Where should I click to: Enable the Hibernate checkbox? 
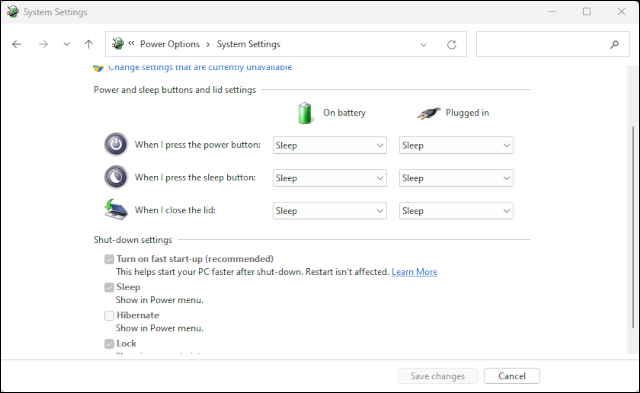tap(109, 315)
